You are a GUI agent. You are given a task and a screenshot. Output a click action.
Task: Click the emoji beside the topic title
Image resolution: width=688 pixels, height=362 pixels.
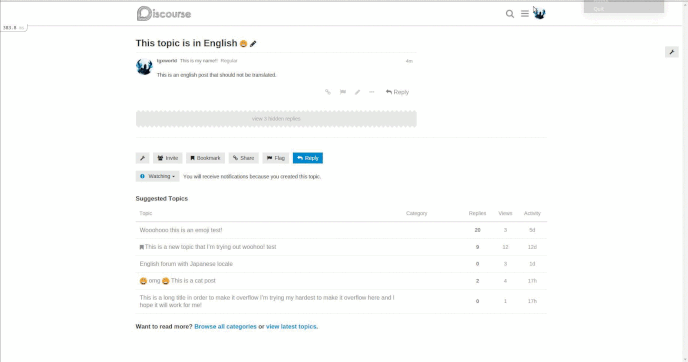tap(244, 43)
